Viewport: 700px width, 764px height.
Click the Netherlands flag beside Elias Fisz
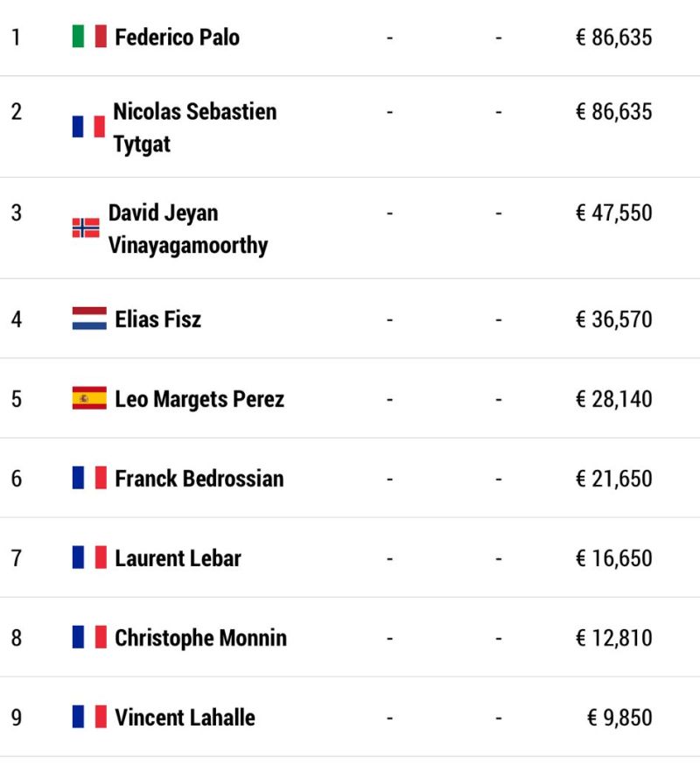(89, 319)
